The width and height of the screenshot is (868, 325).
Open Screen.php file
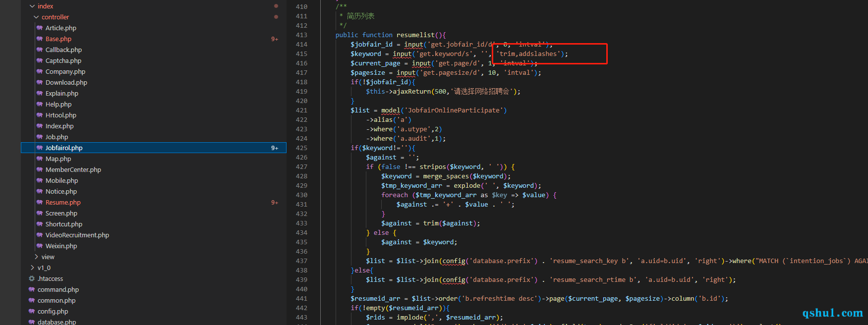pos(61,213)
